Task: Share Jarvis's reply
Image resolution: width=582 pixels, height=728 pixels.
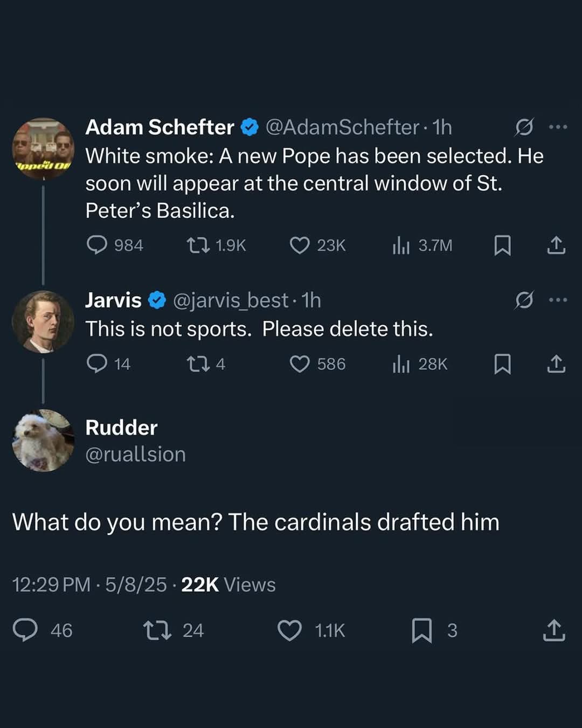Action: click(x=556, y=364)
